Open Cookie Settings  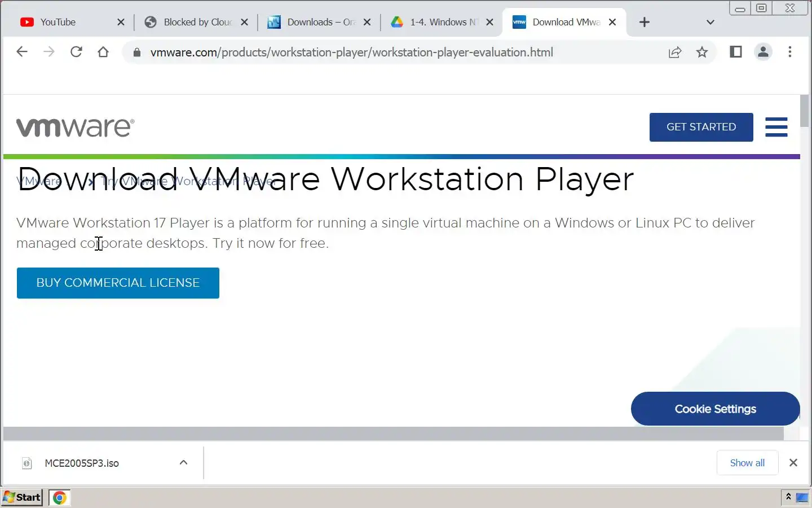[x=715, y=409]
